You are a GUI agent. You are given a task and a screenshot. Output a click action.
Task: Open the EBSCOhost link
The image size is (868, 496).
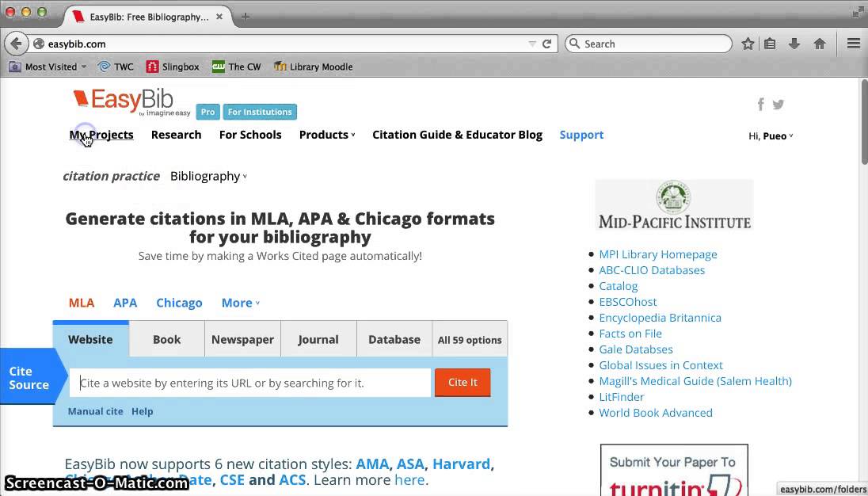click(628, 302)
